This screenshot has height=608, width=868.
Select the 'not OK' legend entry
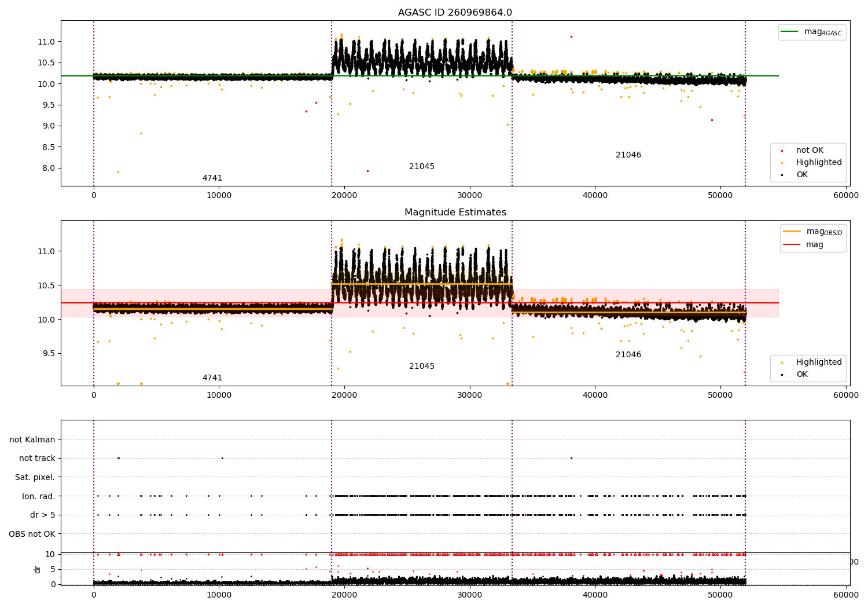(x=809, y=151)
